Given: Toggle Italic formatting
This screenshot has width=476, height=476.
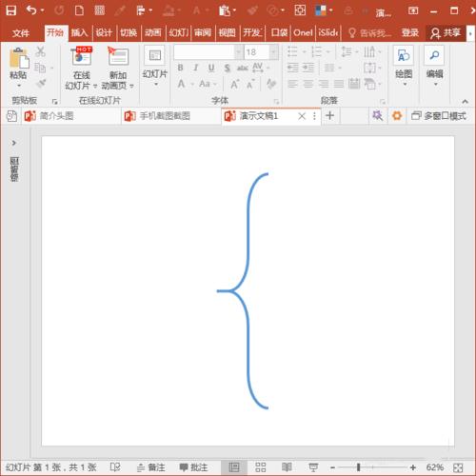Looking at the screenshot, I should click(196, 68).
